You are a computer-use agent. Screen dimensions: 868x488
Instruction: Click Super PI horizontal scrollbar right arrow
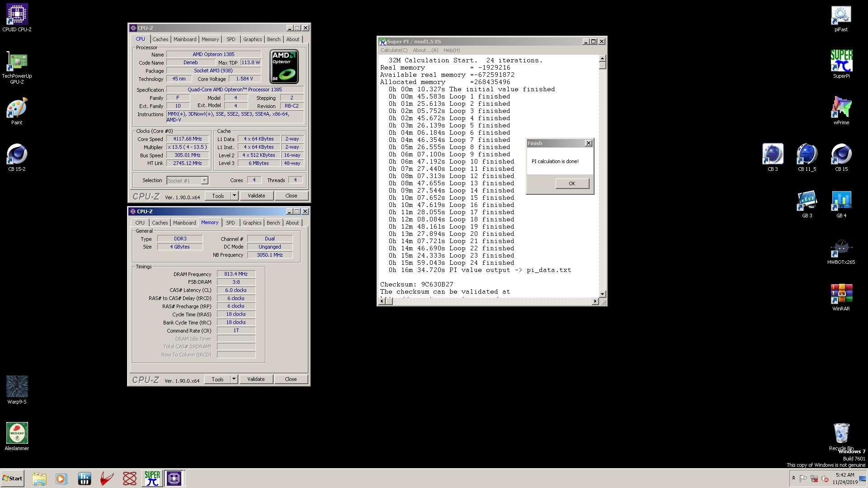595,301
